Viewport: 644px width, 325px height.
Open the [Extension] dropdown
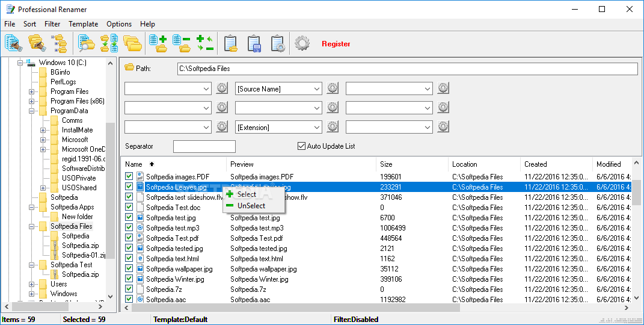click(x=317, y=128)
